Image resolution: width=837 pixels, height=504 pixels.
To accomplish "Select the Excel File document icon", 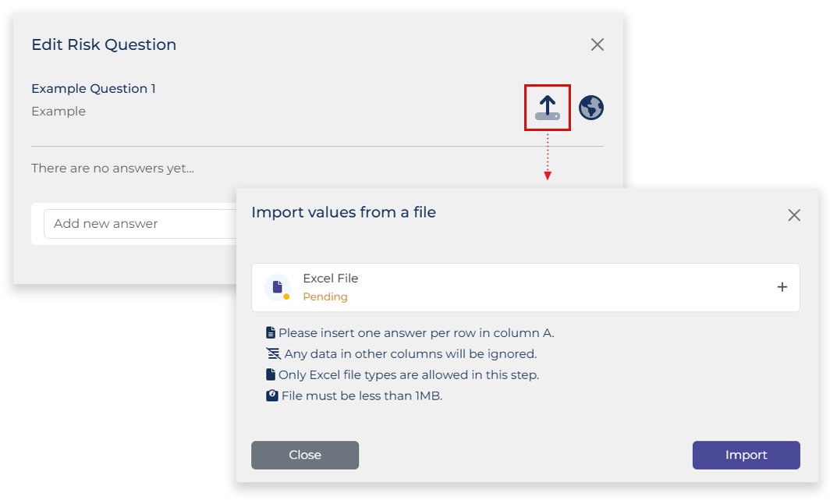I will click(x=278, y=287).
